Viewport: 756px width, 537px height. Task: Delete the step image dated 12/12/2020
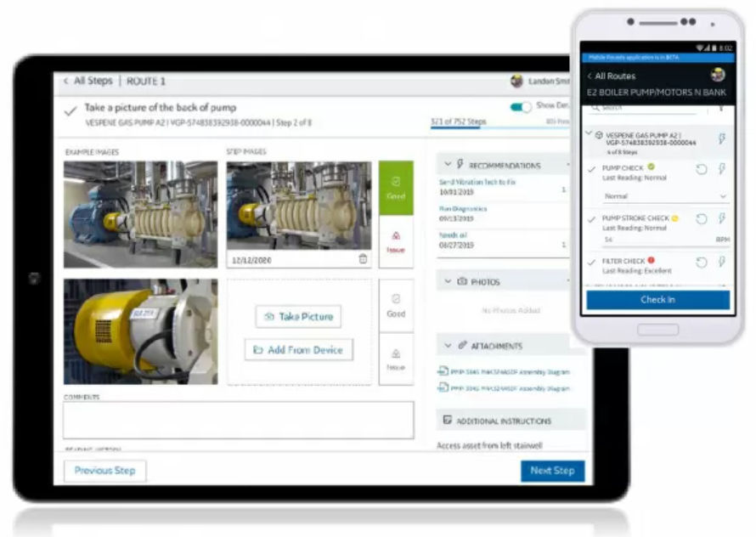pos(364,259)
